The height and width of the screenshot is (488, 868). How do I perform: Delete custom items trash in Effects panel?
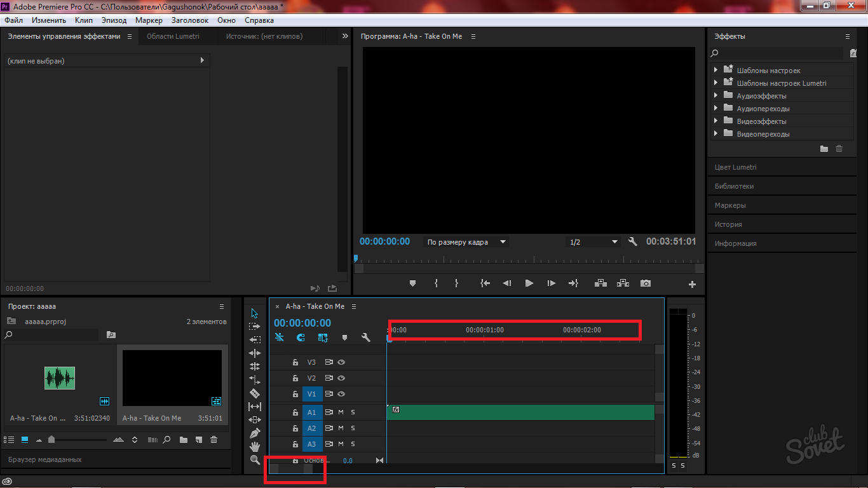coord(839,149)
